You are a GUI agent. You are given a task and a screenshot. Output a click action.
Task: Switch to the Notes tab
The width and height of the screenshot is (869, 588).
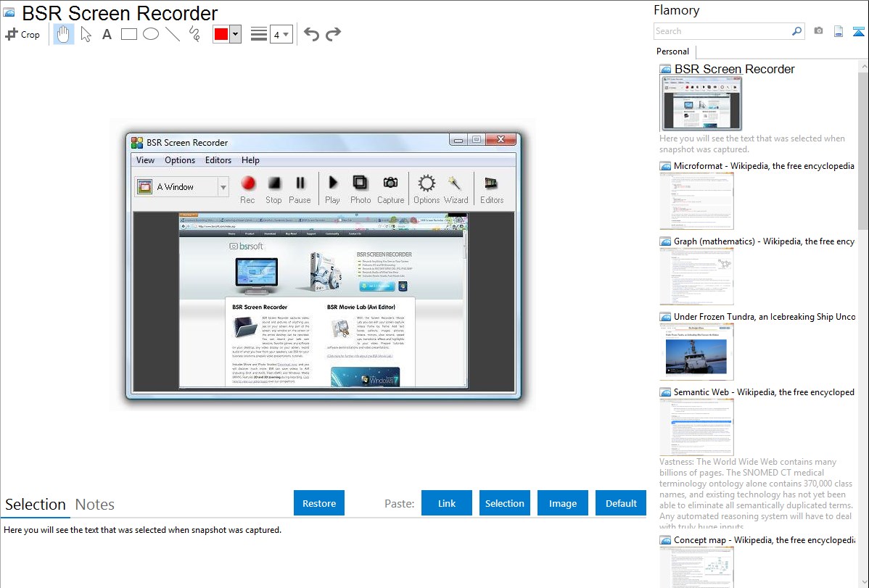click(x=95, y=505)
